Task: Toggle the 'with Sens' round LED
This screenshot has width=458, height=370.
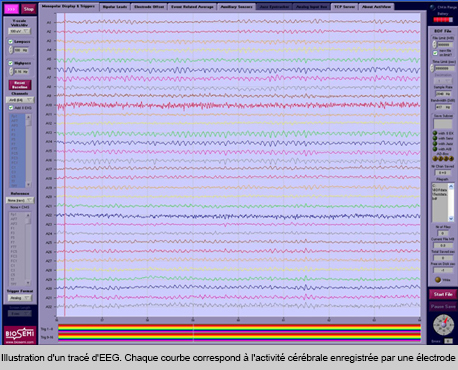Action: [435, 138]
